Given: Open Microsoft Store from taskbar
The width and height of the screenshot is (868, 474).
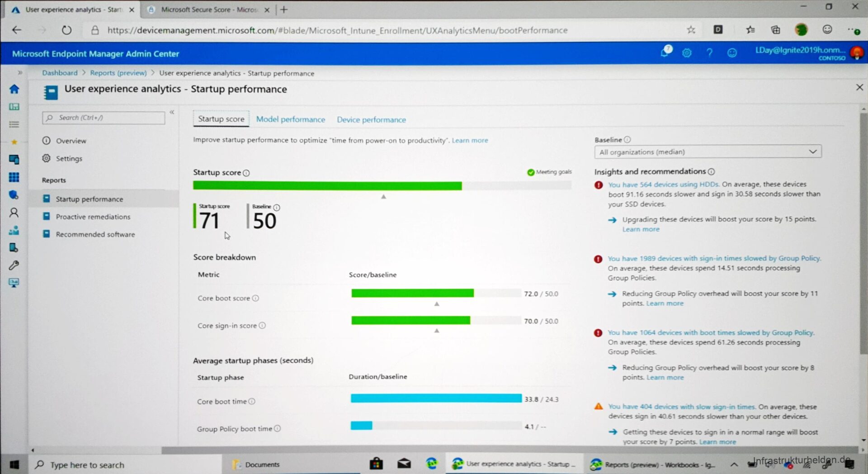Looking at the screenshot, I should pyautogui.click(x=376, y=464).
